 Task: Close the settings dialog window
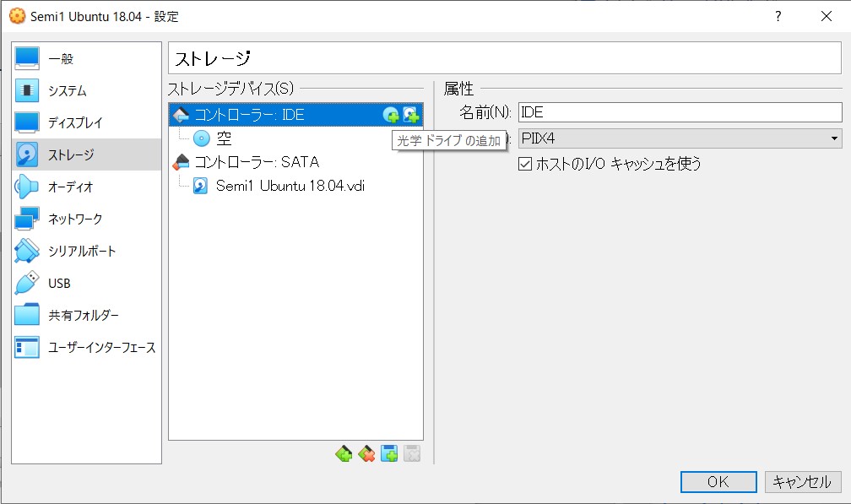point(826,16)
